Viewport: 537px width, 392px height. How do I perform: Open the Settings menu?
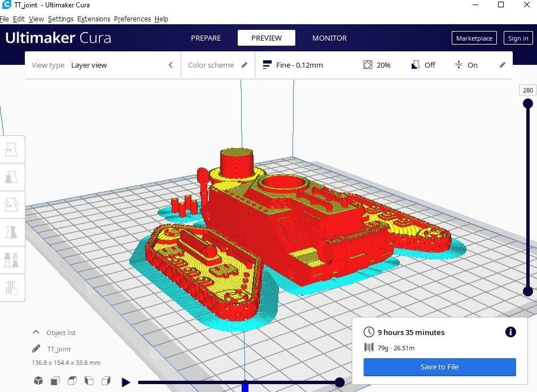[x=60, y=19]
